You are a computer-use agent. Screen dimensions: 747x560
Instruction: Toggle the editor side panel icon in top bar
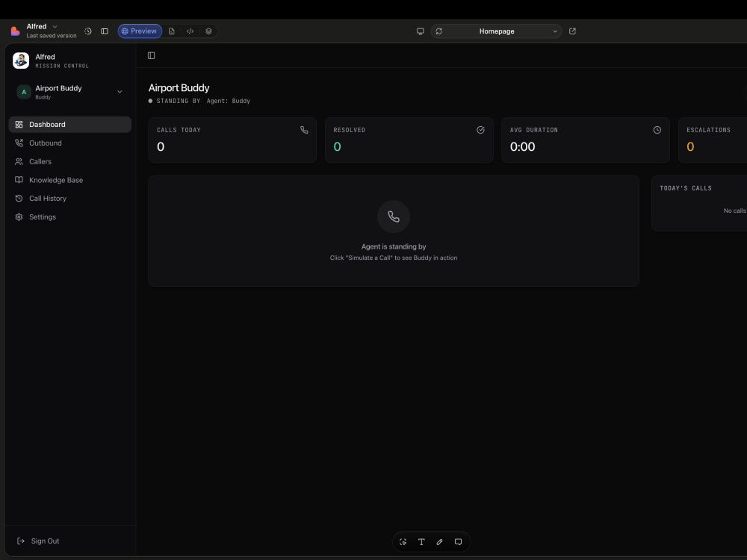point(105,31)
